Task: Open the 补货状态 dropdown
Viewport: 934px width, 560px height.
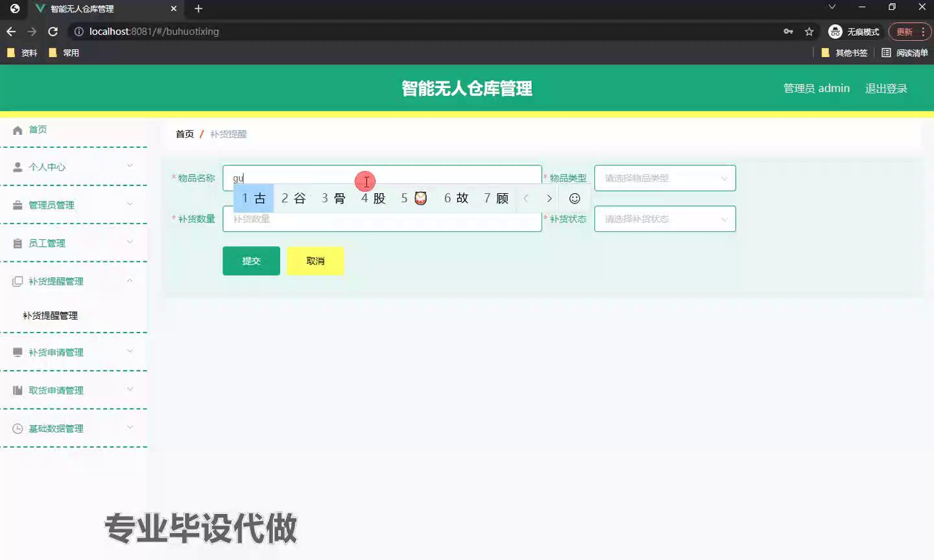Action: pos(664,219)
